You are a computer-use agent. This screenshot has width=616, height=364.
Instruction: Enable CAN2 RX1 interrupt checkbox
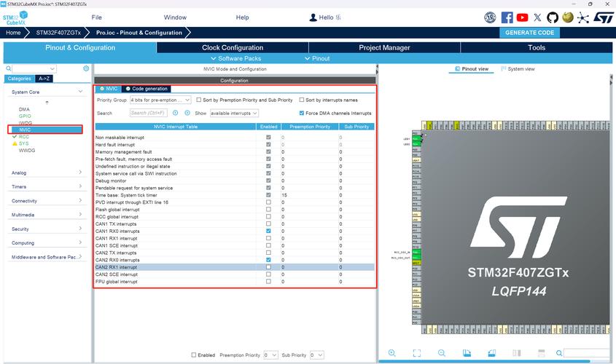pyautogui.click(x=268, y=266)
